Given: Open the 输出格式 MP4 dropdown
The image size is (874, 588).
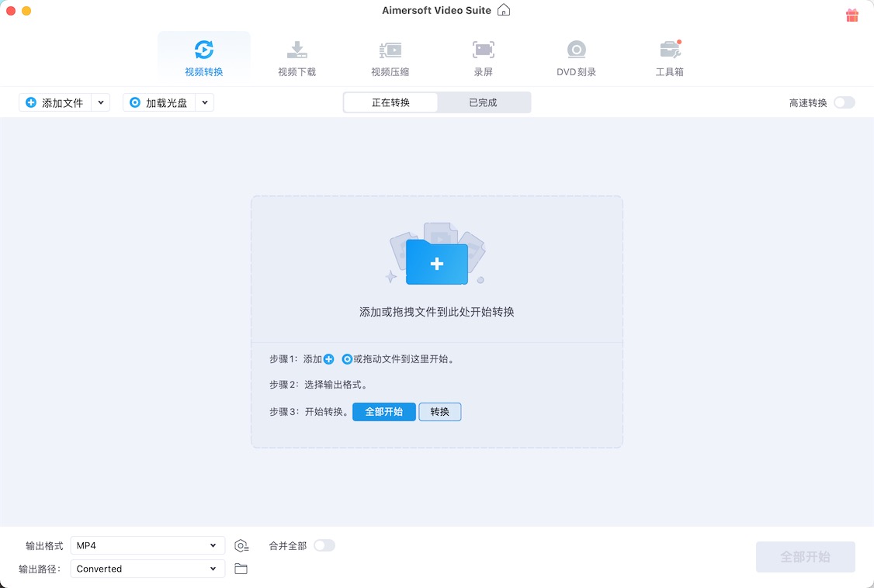Looking at the screenshot, I should (147, 545).
